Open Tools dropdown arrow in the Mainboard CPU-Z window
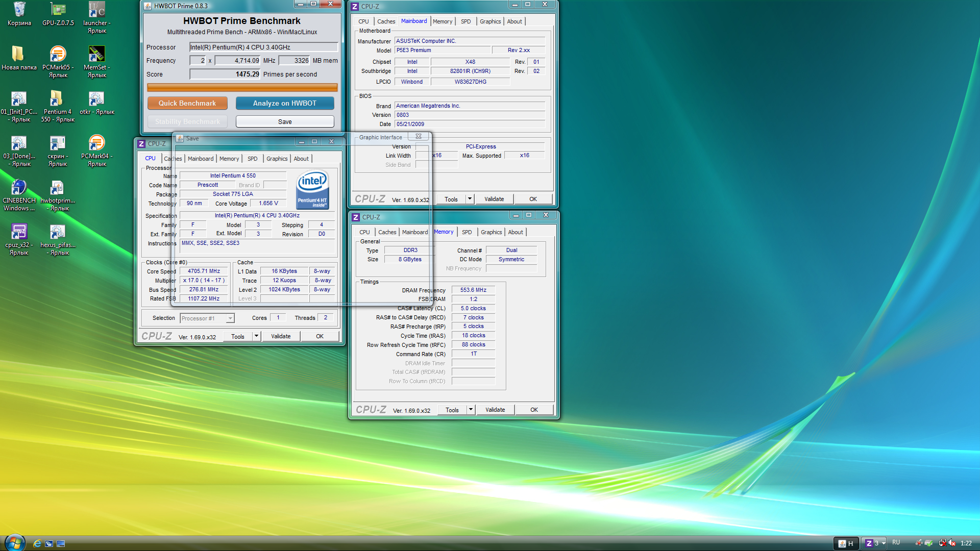The width and height of the screenshot is (980, 551). click(x=470, y=199)
